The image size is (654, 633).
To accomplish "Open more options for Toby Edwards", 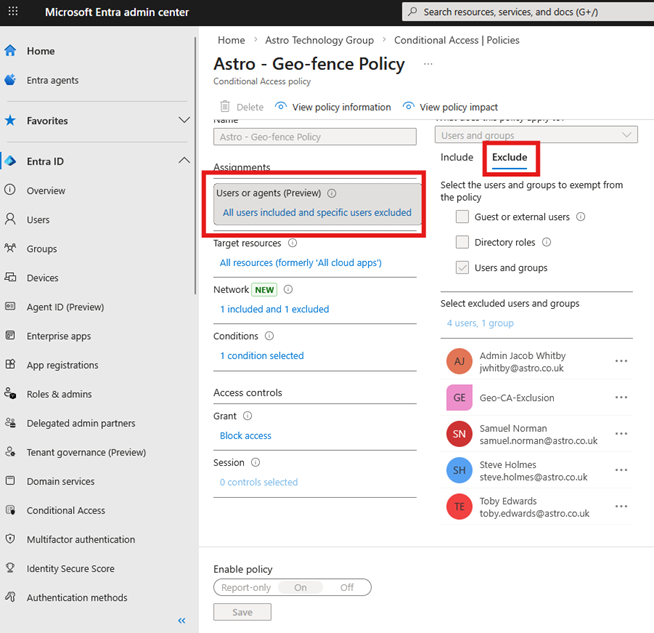I will [621, 506].
